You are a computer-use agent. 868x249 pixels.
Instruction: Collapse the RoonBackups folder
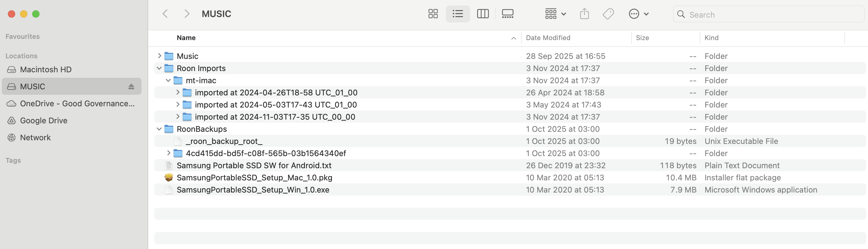[x=159, y=129]
